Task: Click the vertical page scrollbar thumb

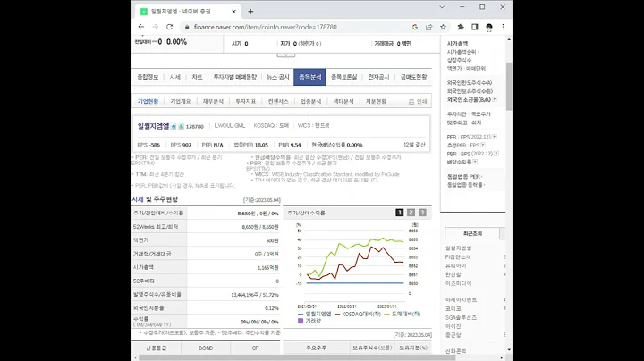Action: point(509,86)
